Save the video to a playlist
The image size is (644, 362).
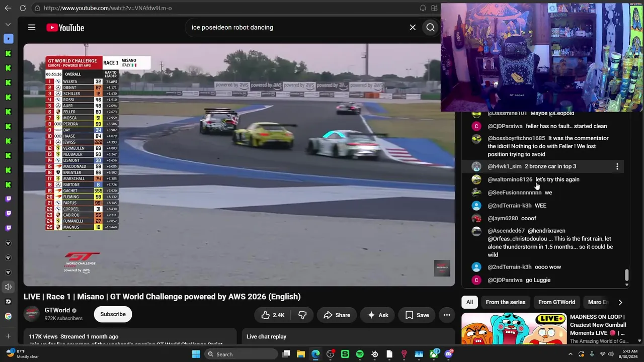(x=417, y=315)
